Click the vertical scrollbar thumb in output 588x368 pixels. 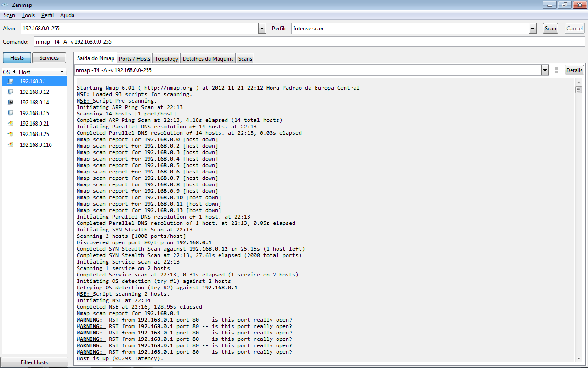[x=579, y=90]
